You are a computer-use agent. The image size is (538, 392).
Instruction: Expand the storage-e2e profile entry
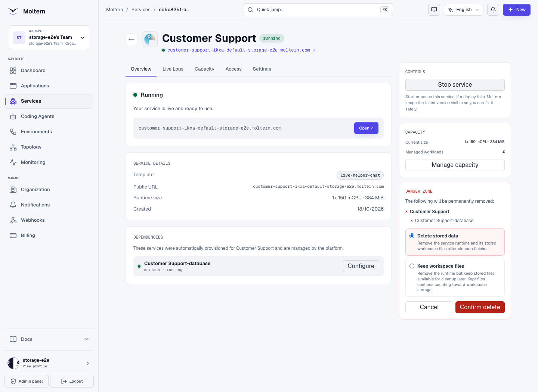coord(49,363)
